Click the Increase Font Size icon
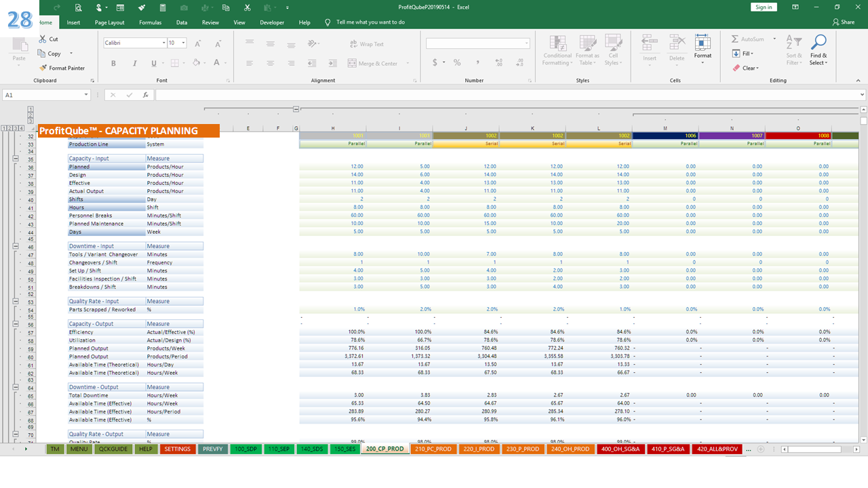This screenshot has width=868, height=488. 198,43
